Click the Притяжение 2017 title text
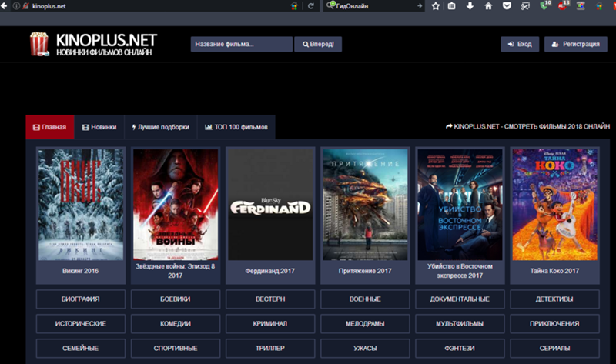This screenshot has height=364, width=616. 365,271
